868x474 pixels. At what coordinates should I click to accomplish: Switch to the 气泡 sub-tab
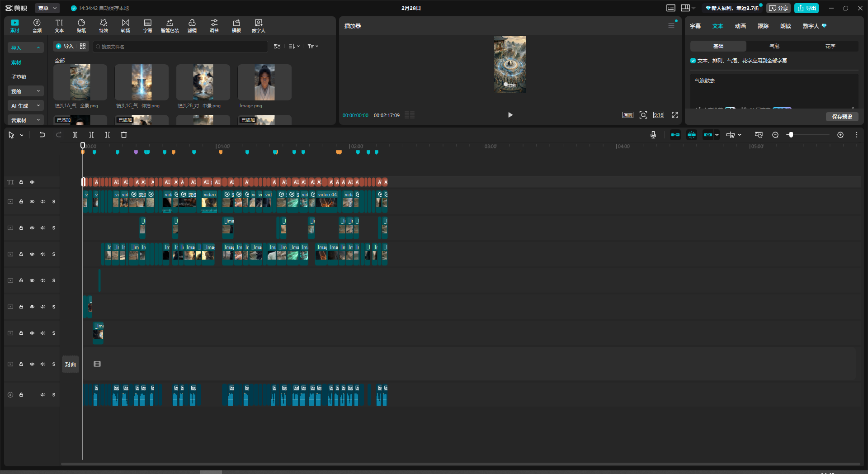click(774, 46)
